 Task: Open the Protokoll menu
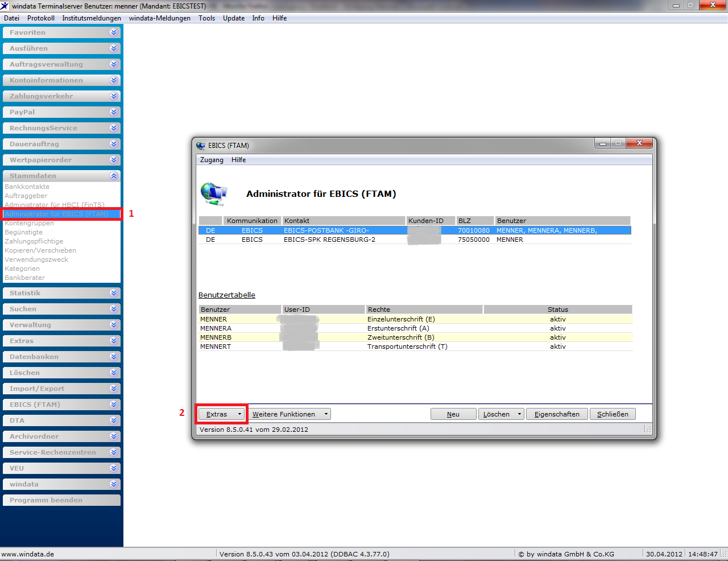[41, 18]
